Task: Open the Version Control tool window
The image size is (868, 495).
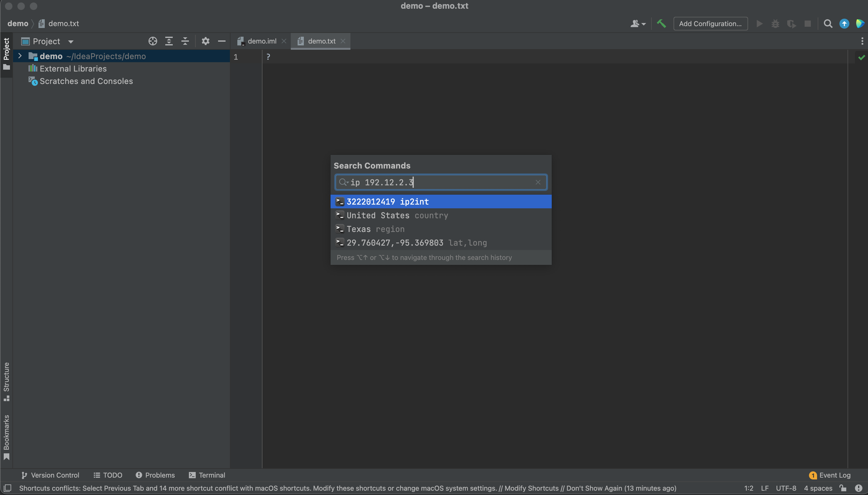Action: (x=50, y=475)
